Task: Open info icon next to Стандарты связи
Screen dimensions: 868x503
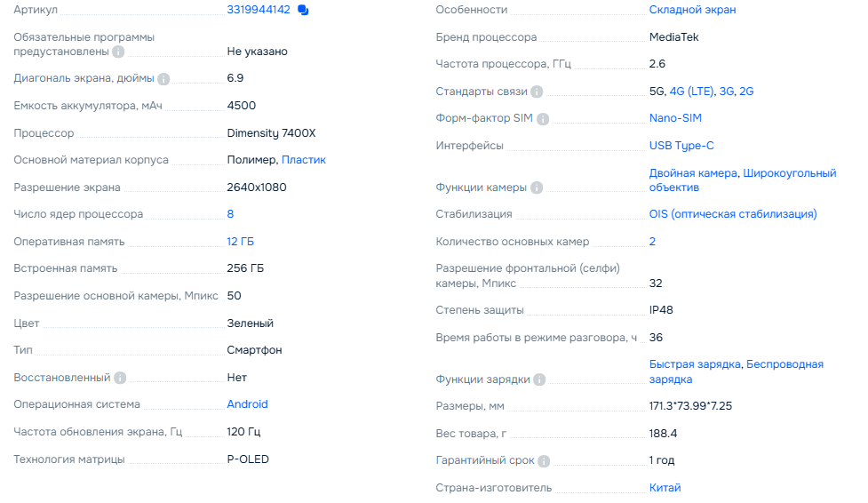Action: 537,92
